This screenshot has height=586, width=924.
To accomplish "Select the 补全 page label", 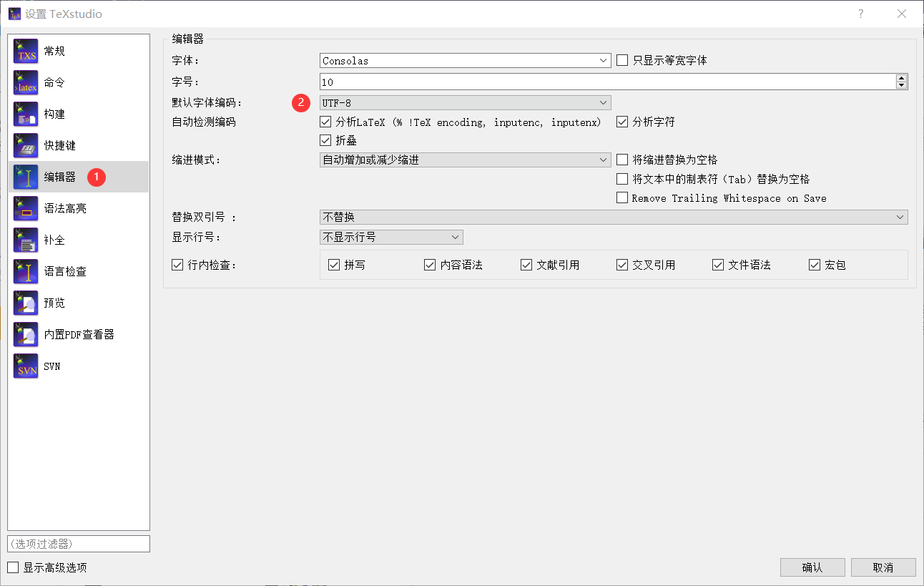I will coord(54,240).
